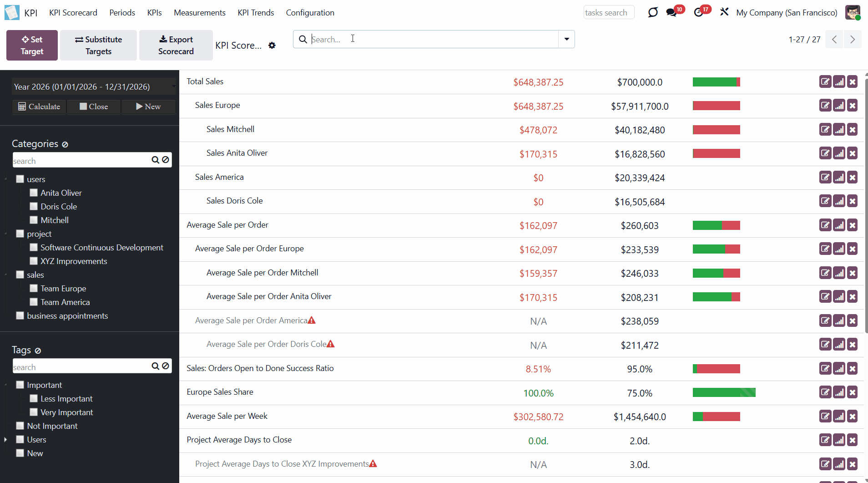Viewport: 868px width, 483px height.
Task: Click the KPI Scorecard settings gear
Action: click(x=272, y=46)
